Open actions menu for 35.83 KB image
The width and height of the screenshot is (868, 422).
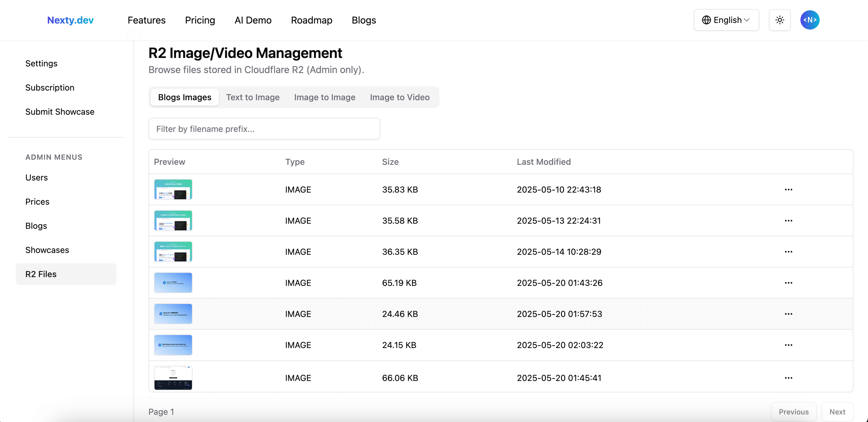[788, 190]
